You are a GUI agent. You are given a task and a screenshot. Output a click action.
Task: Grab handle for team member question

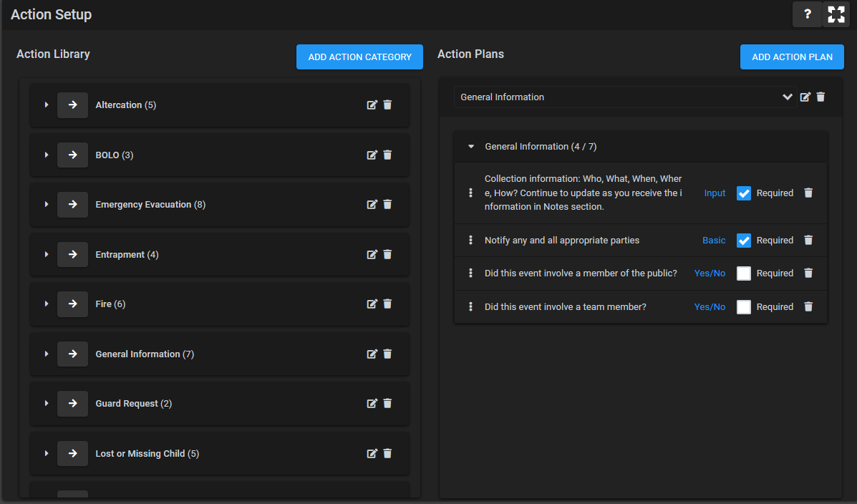470,307
